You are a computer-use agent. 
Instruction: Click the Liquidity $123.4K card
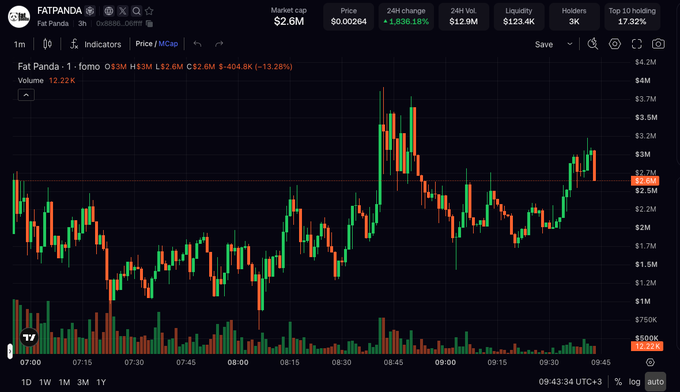(x=519, y=16)
